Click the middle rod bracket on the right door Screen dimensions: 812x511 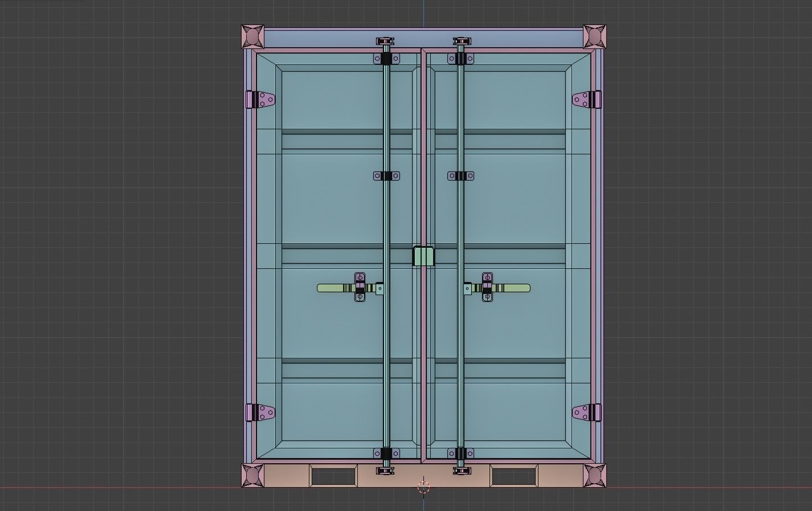click(460, 176)
